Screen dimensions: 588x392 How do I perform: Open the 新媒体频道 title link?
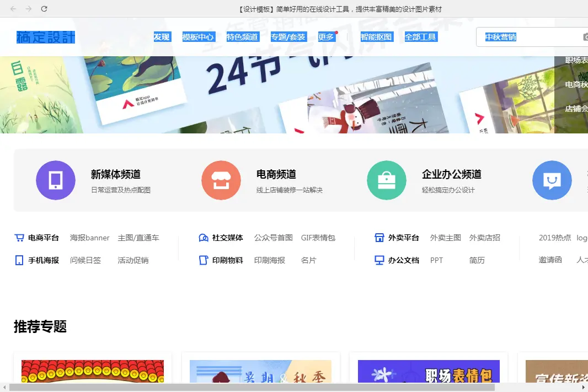click(x=116, y=174)
